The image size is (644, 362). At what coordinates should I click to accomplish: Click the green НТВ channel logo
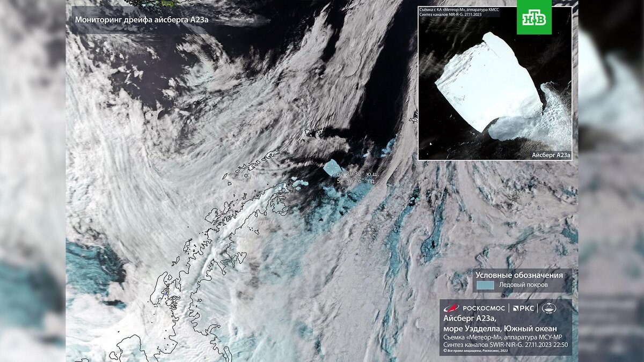point(534,17)
